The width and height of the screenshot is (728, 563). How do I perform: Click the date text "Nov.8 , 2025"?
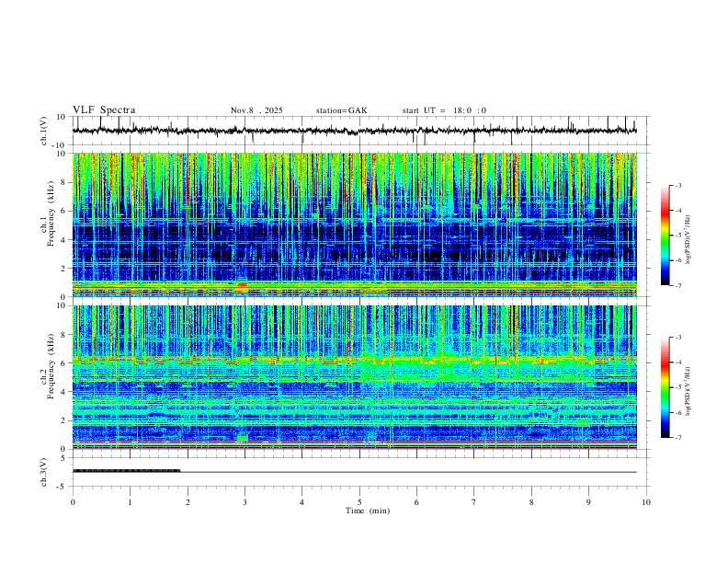[x=256, y=110]
